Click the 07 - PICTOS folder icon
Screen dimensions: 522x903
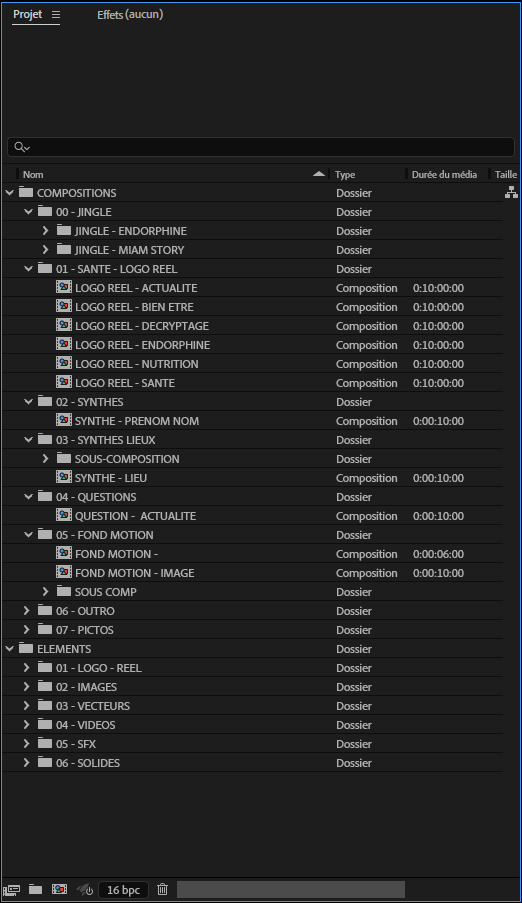click(x=45, y=629)
